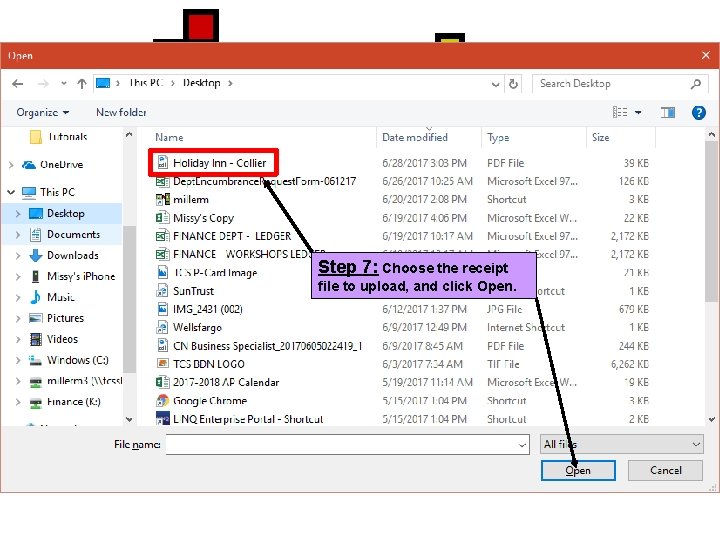Screen dimensions: 720x540
Task: Open Documents in the navigation pane
Action: pyautogui.click(x=73, y=235)
